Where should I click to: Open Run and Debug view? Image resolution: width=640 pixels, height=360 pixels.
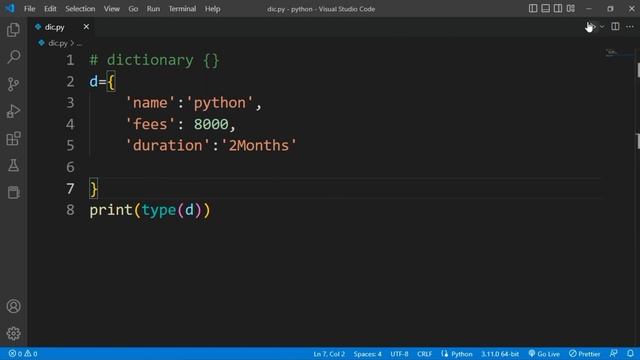[x=13, y=111]
